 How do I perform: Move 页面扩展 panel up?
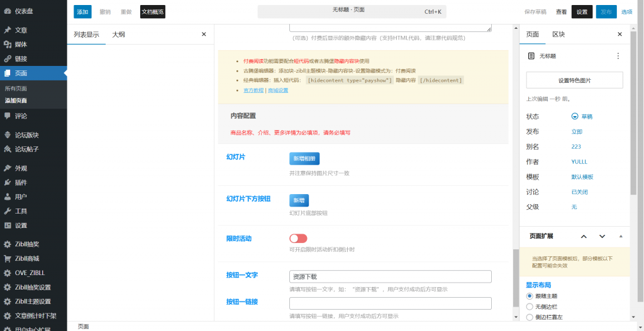pyautogui.click(x=584, y=236)
